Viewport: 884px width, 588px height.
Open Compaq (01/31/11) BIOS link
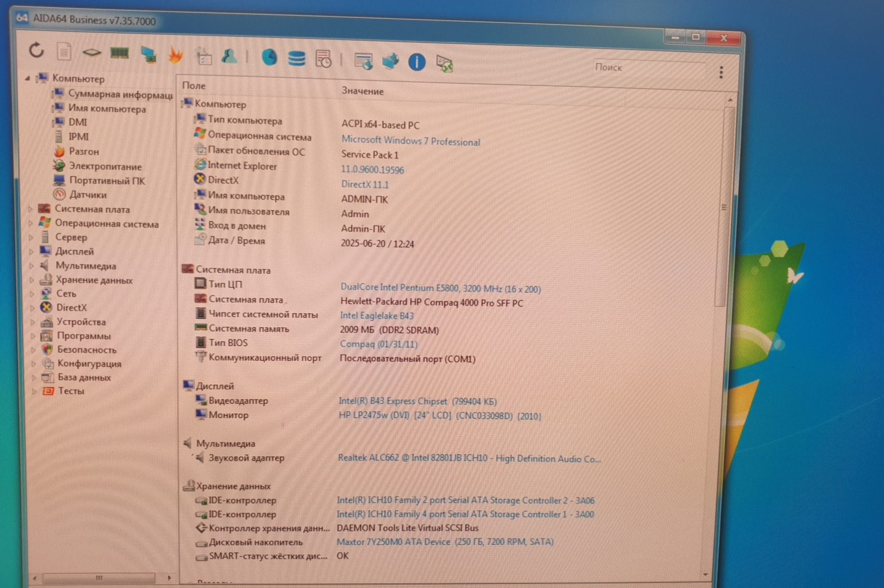[x=378, y=344]
